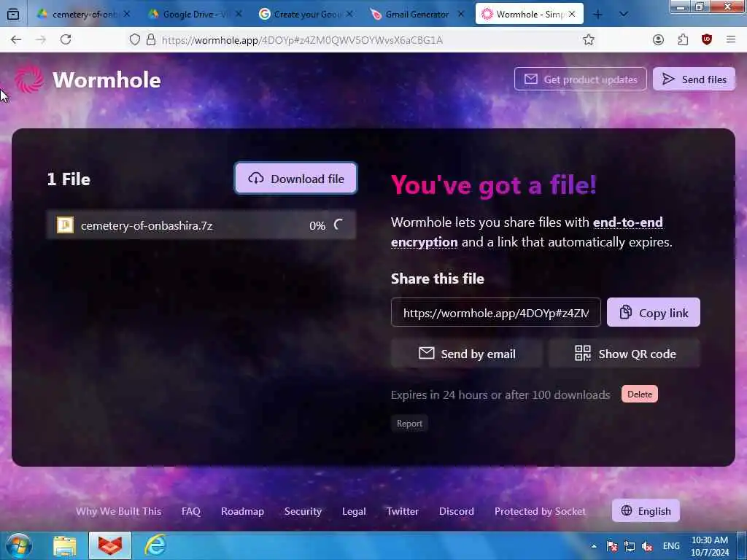Open Why We Built This link
Screen dimensions: 747x560
coord(118,511)
